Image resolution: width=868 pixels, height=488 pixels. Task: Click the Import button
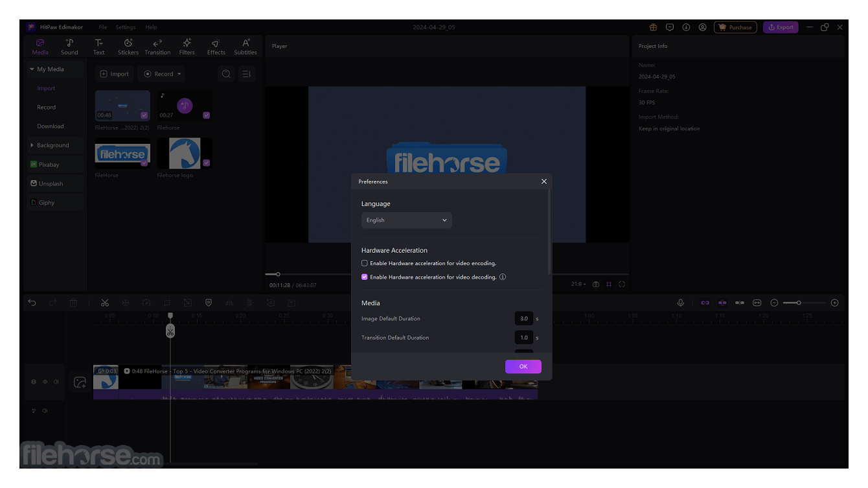click(x=115, y=74)
